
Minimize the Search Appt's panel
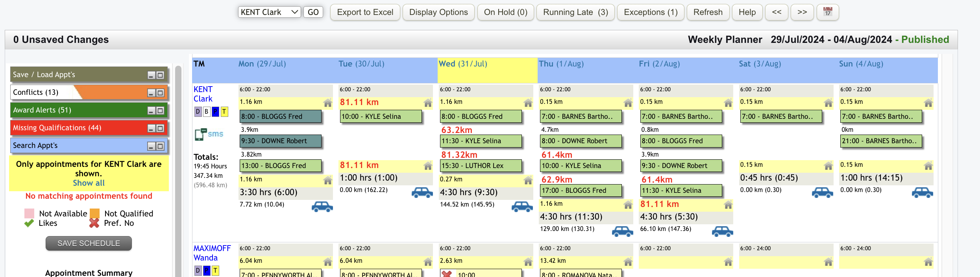point(151,146)
